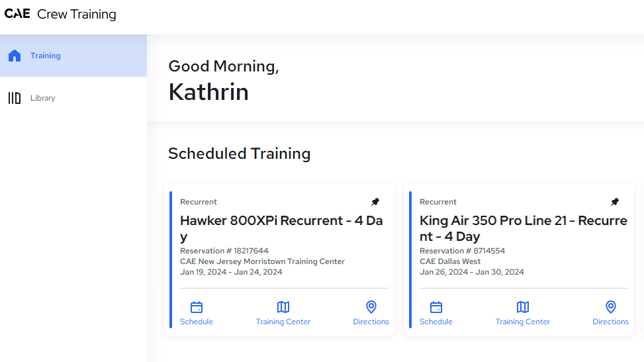Click the Library books icon in sidebar
The height and width of the screenshot is (362, 644).
tap(15, 98)
